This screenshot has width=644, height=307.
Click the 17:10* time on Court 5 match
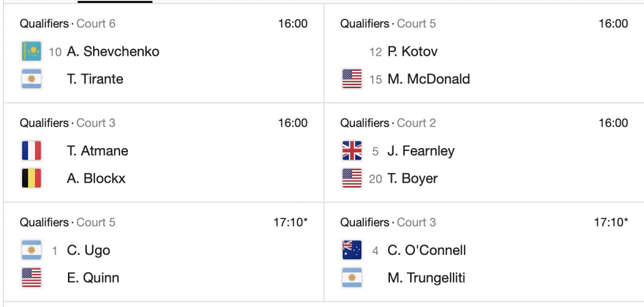(x=291, y=223)
